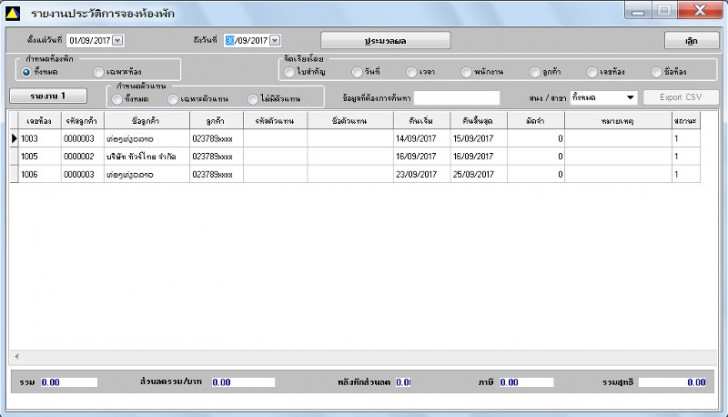The height and width of the screenshot is (417, 728).
Task: Open the end date 30/09/2017 dropdown arrow
Action: pos(275,40)
